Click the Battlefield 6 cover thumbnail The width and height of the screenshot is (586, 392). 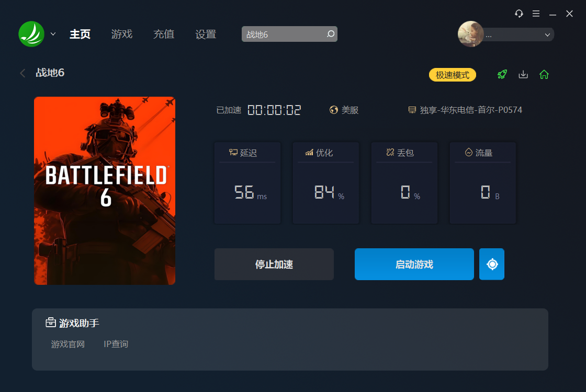point(105,191)
